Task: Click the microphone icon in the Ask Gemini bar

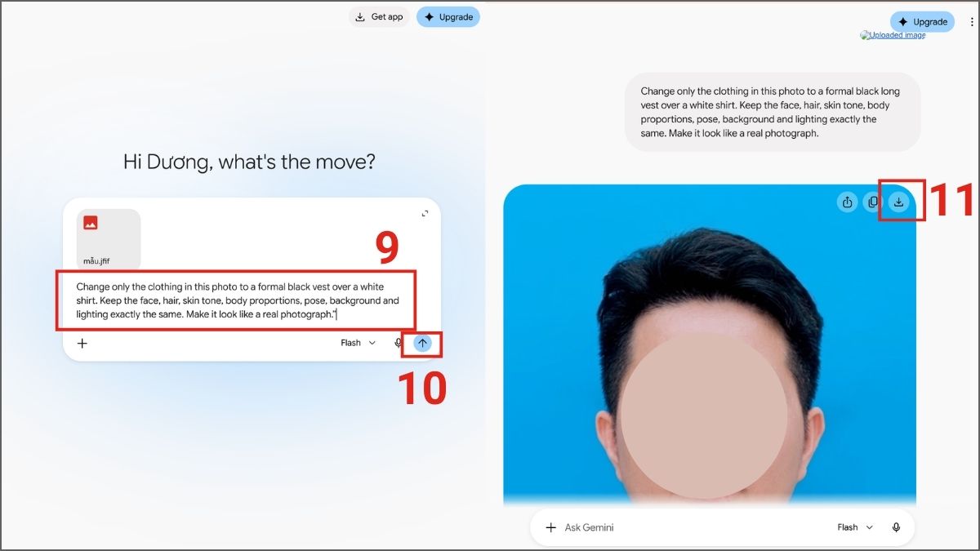Action: (x=896, y=527)
